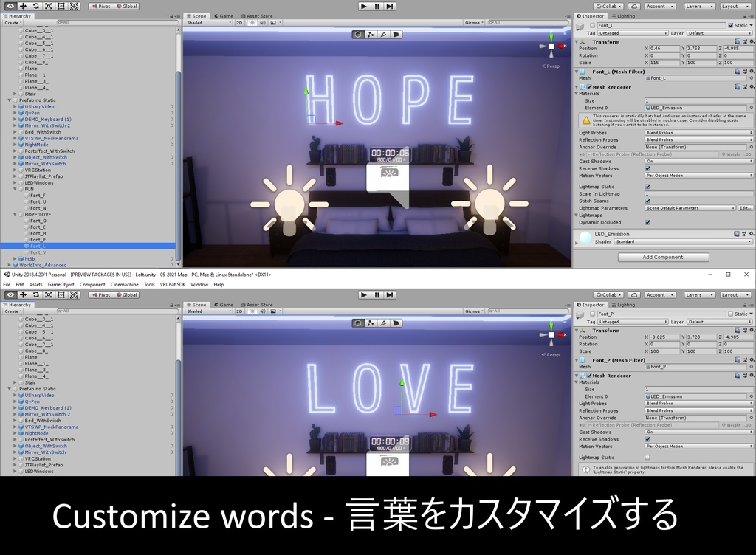Open Layer dropdown in bottom Inspector
The width and height of the screenshot is (756, 555).
[719, 322]
